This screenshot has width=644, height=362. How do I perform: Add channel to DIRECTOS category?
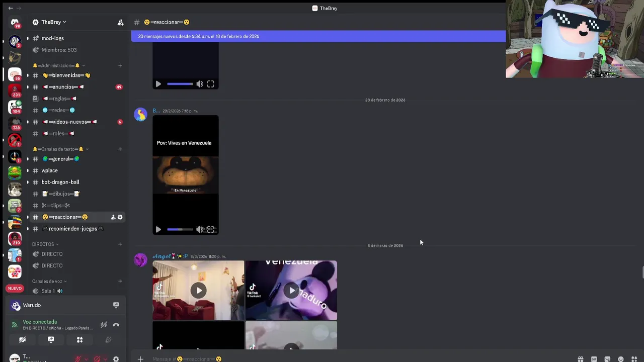[x=120, y=244]
